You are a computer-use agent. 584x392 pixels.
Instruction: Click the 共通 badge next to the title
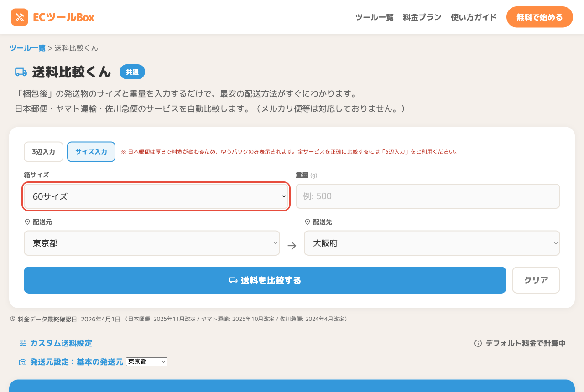(132, 72)
